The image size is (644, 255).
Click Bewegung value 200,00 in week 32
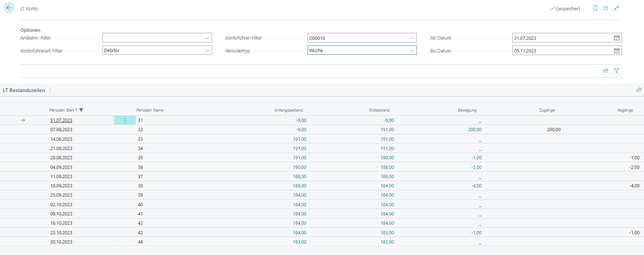[474, 130]
